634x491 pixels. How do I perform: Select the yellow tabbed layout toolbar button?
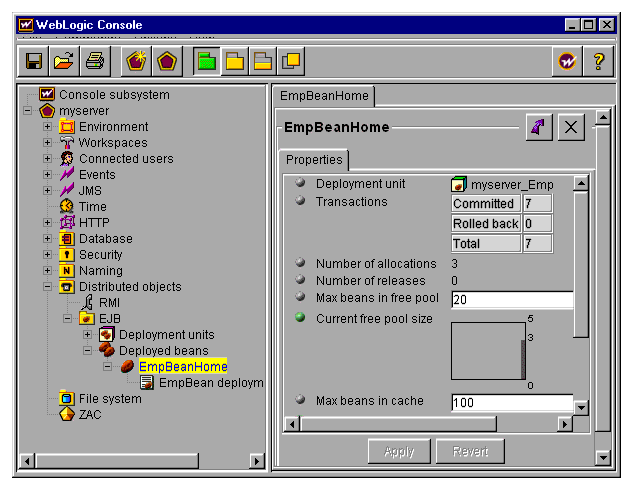235,61
